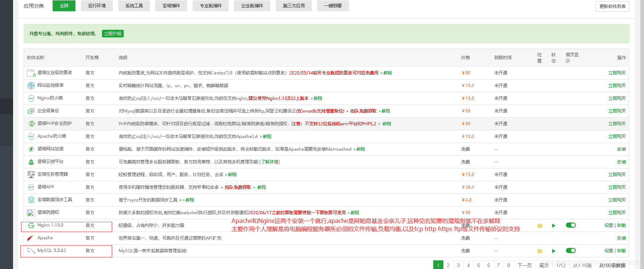Go to page 5 of software list
The width and height of the screenshot is (644, 269).
[479, 265]
